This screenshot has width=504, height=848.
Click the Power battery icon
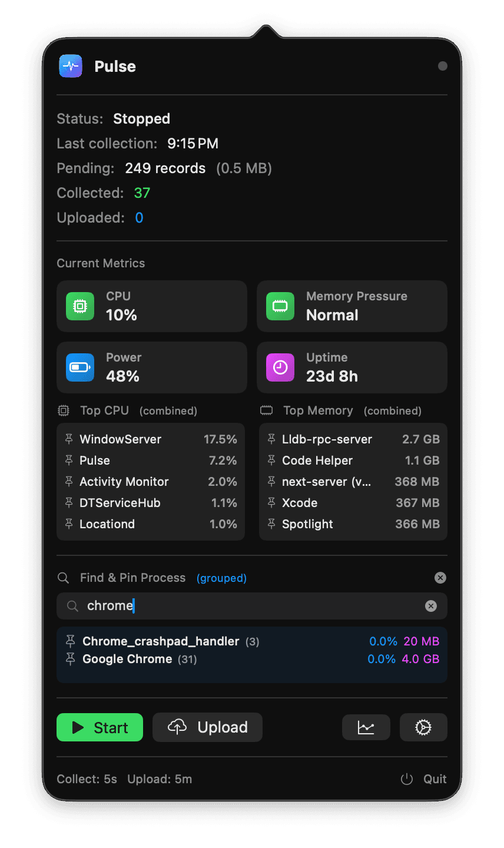click(79, 367)
